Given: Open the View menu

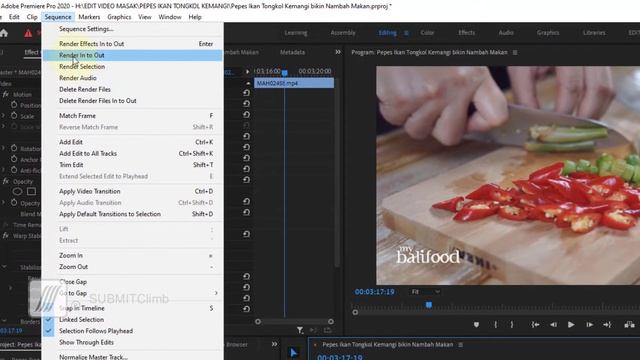Looking at the screenshot, I should pyautogui.click(x=144, y=17).
